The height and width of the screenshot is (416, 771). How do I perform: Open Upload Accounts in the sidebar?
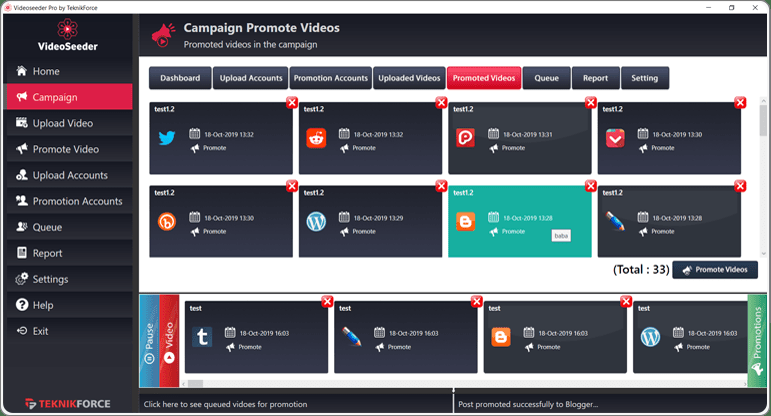pos(69,175)
